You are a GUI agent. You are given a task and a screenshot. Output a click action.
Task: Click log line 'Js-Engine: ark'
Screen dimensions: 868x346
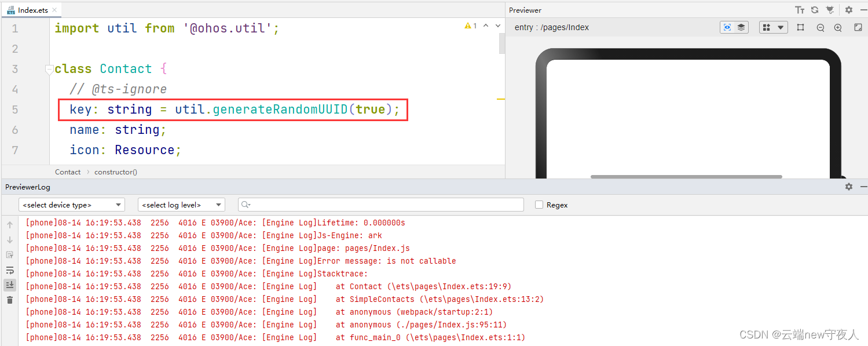pos(350,235)
